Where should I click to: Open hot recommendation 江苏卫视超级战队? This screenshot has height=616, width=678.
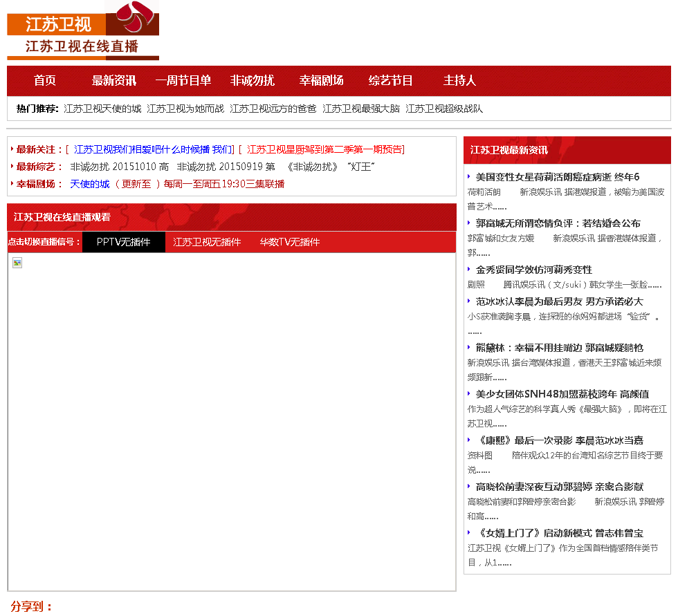[444, 109]
